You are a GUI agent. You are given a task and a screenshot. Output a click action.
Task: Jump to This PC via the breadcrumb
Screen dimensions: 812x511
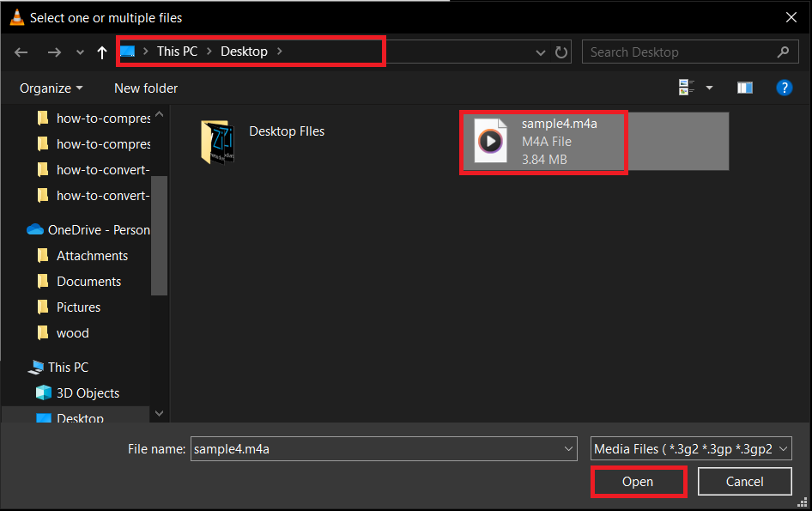coord(177,52)
